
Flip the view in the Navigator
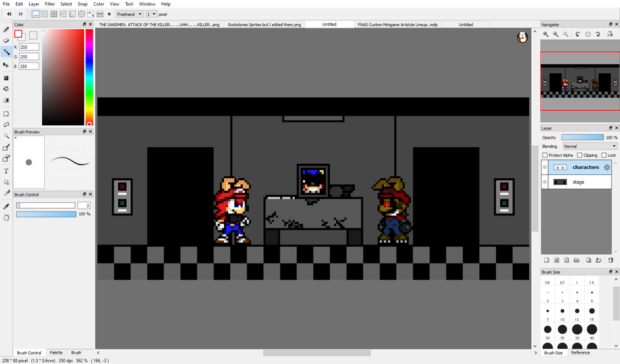tap(610, 34)
